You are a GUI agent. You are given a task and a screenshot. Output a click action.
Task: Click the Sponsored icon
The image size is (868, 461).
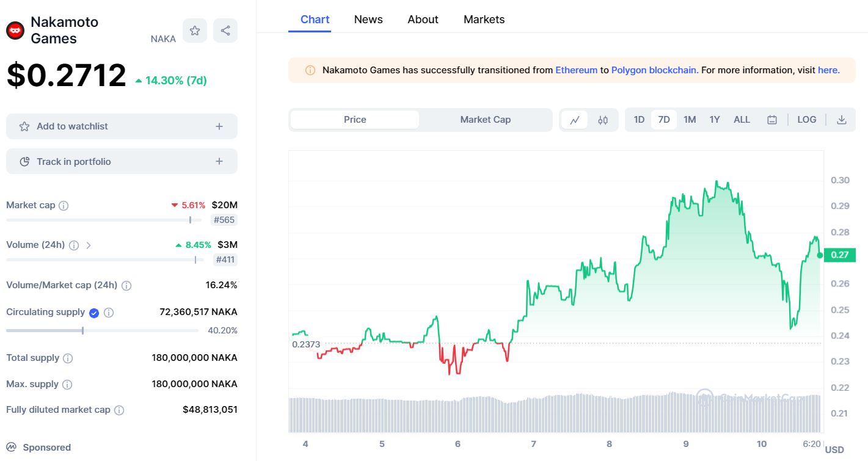[11, 448]
